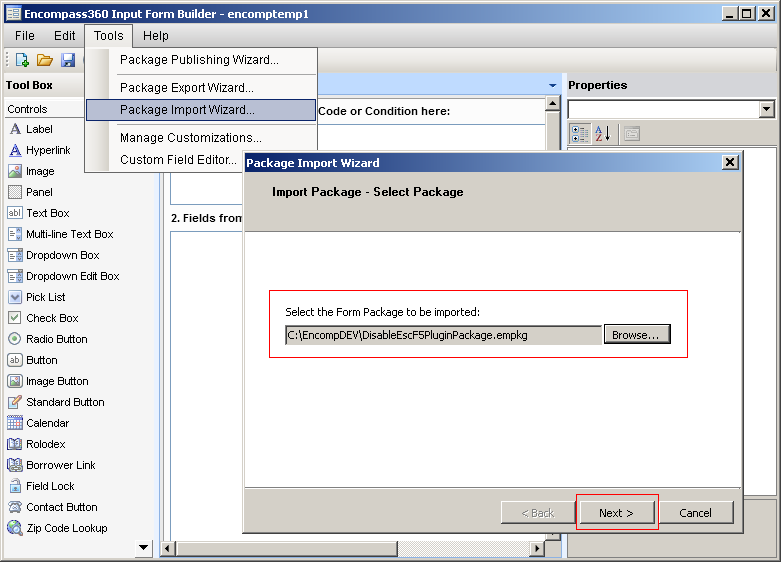Open the Help menu
This screenshot has height=562, width=781.
156,36
